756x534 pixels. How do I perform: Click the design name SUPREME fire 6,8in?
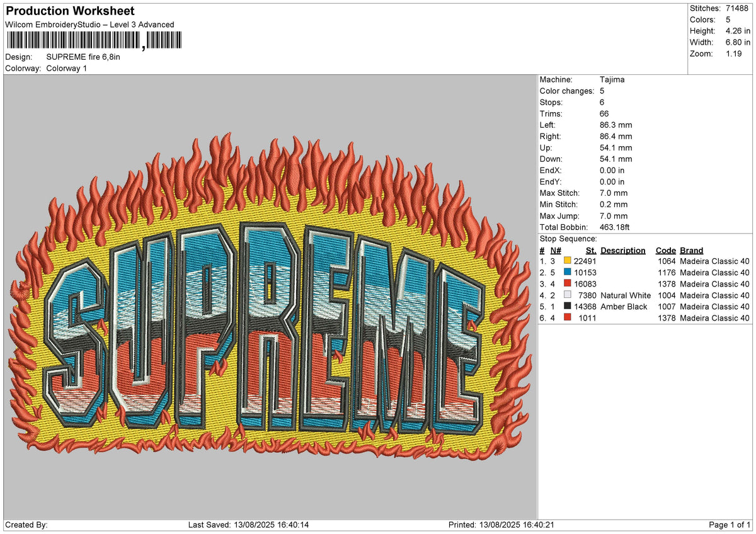click(x=83, y=57)
